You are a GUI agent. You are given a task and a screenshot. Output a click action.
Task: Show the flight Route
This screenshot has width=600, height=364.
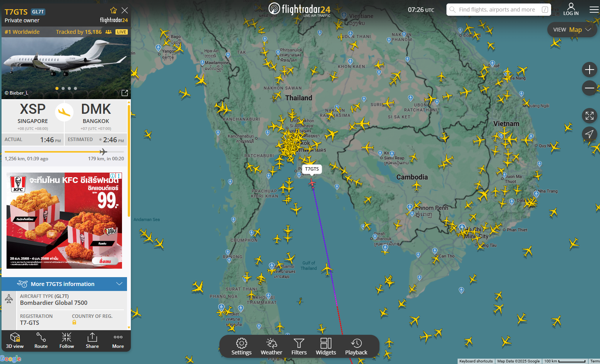[x=41, y=340]
